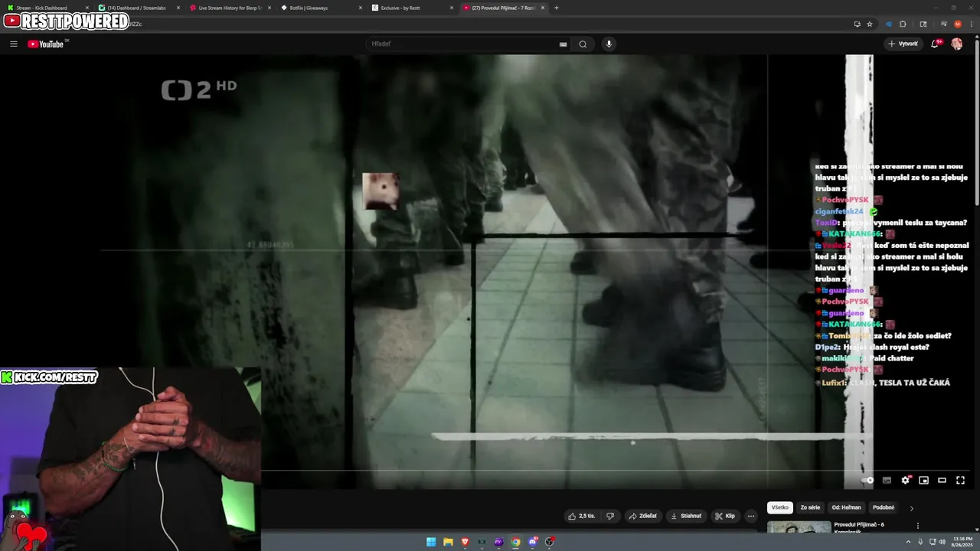This screenshot has height=551, width=980.
Task: Open the YouTube notifications bell
Action: pos(935,44)
